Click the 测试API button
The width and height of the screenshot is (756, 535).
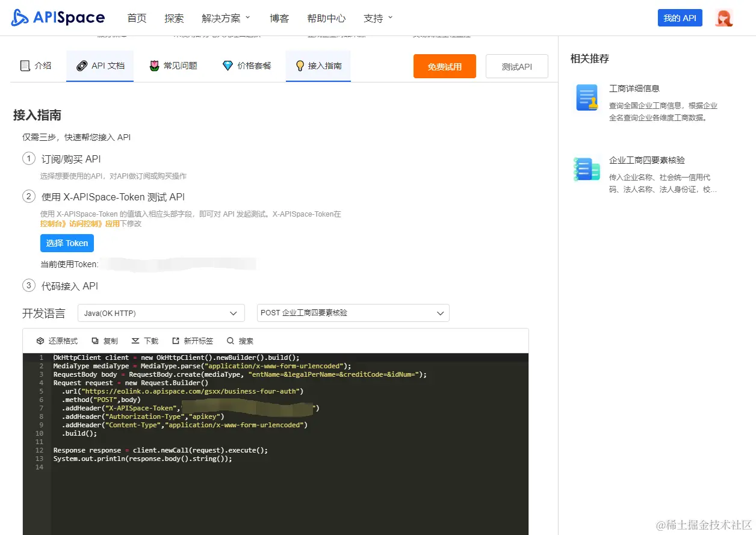(x=517, y=66)
